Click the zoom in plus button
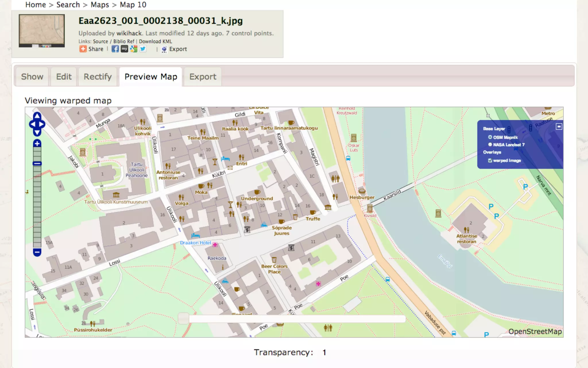 click(37, 143)
